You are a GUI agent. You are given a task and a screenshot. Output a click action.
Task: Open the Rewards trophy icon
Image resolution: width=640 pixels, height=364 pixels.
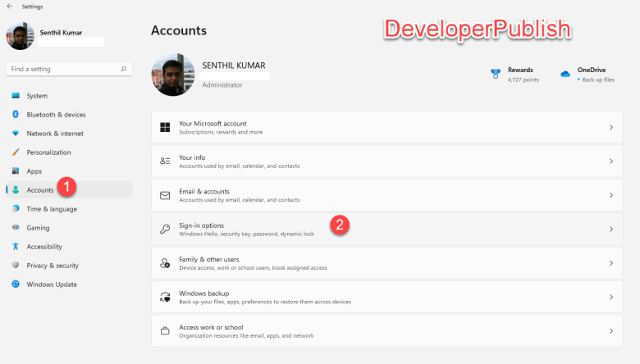[x=495, y=74]
